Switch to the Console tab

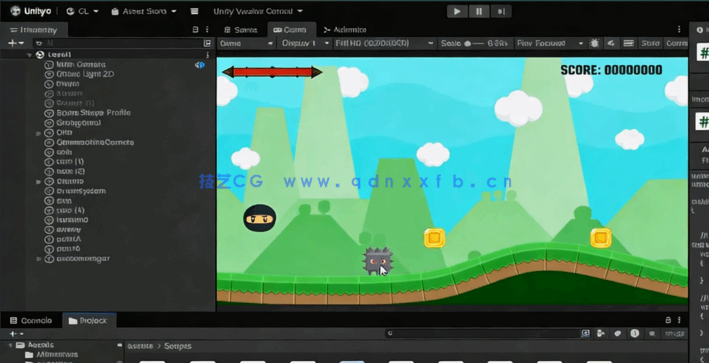click(x=31, y=321)
